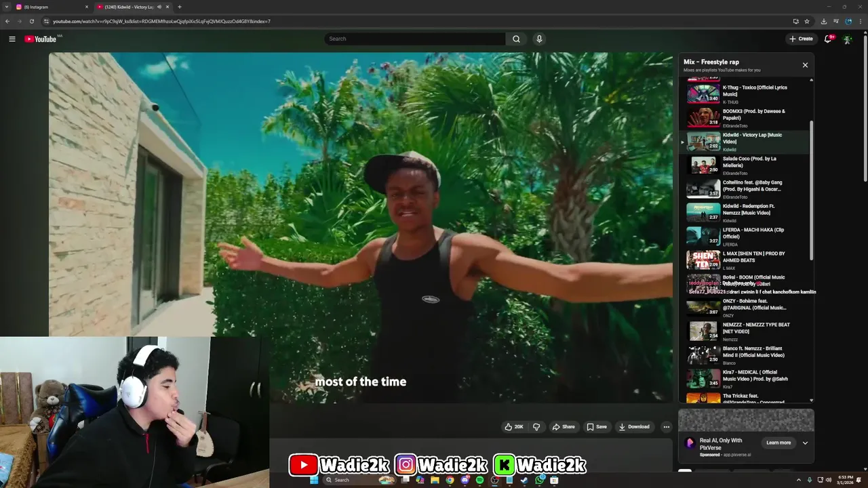
Task: Open Spotify from the taskbar
Action: [479, 480]
